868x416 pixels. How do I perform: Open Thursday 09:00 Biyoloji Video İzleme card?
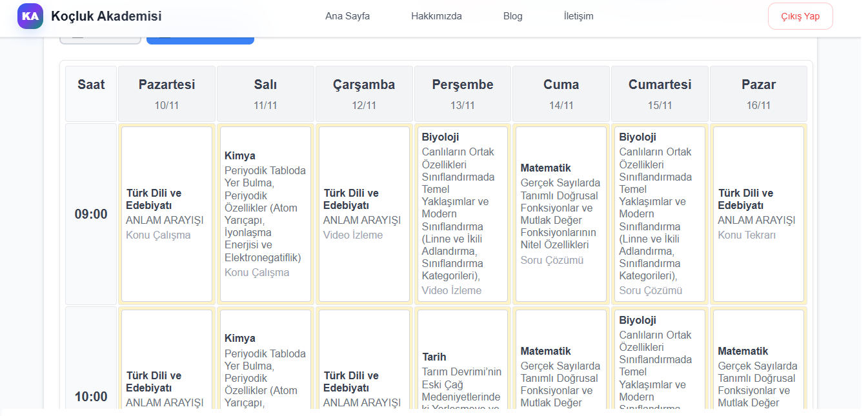[x=462, y=214]
